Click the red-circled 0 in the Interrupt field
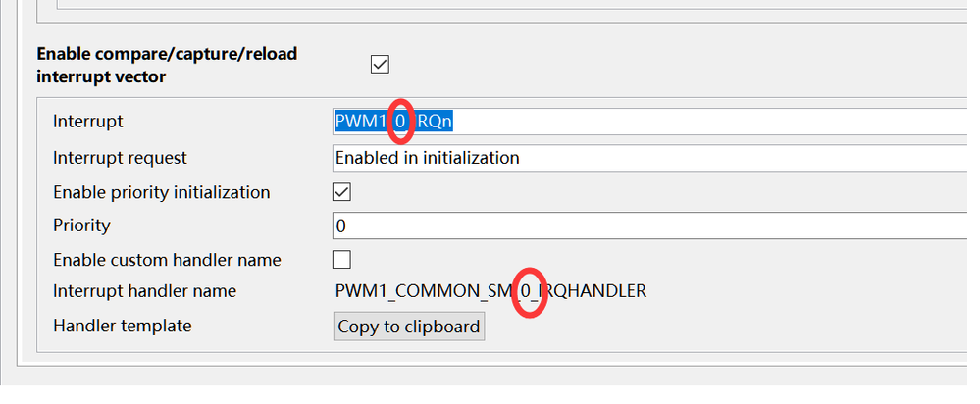This screenshot has width=980, height=404. [x=400, y=122]
